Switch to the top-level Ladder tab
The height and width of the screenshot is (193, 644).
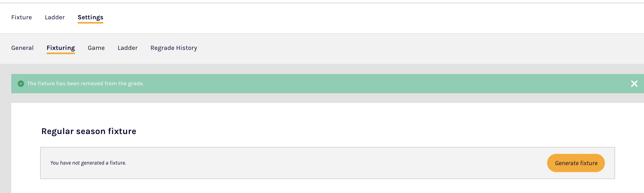55,17
